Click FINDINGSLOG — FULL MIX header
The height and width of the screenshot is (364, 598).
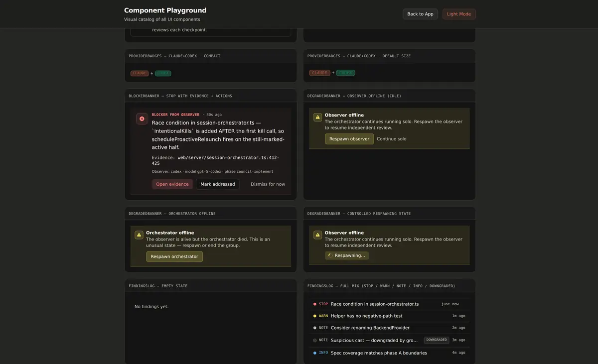click(x=381, y=286)
